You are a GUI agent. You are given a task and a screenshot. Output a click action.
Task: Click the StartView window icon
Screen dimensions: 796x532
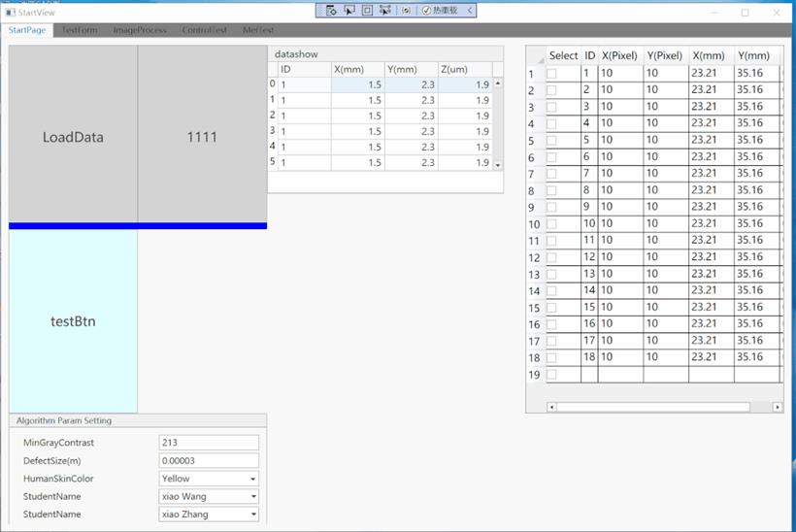(10, 13)
